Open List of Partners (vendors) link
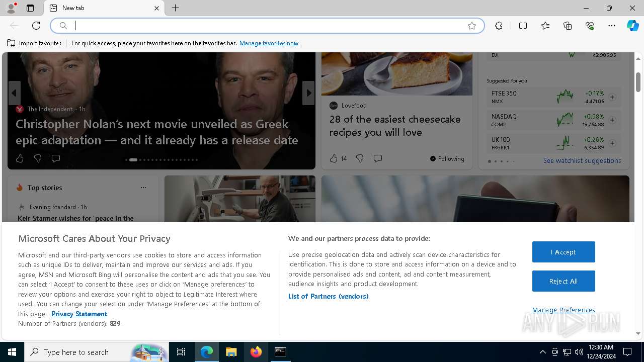Image resolution: width=644 pixels, height=362 pixels. click(x=328, y=296)
